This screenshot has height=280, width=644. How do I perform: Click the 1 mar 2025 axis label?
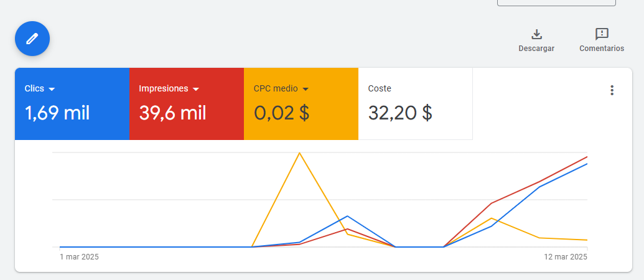point(79,257)
